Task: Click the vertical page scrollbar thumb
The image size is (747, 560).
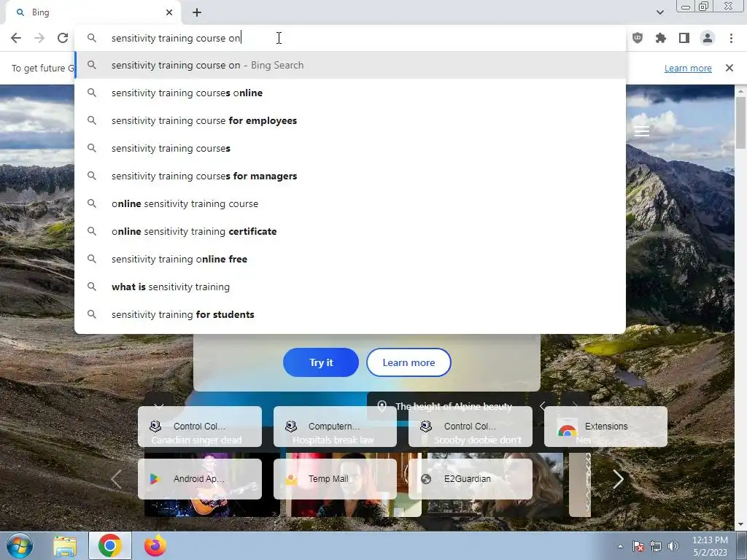Action: (x=741, y=122)
